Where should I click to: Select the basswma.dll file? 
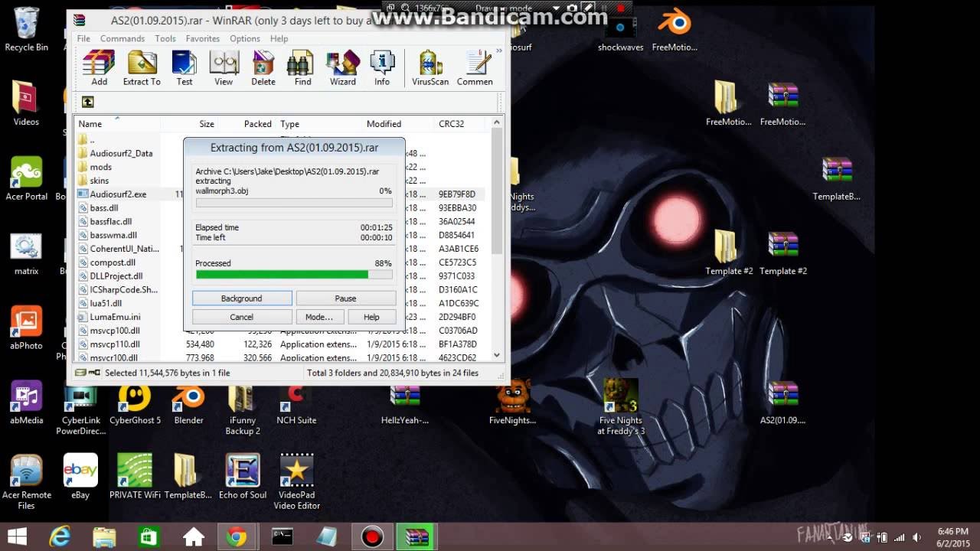(x=107, y=235)
